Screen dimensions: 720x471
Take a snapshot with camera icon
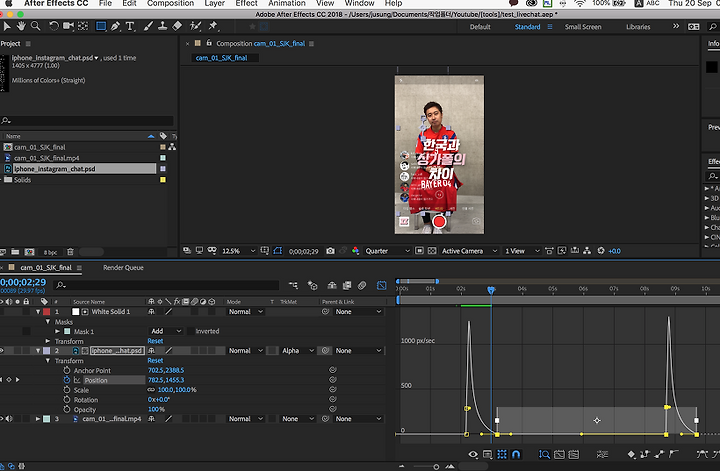(x=330, y=251)
